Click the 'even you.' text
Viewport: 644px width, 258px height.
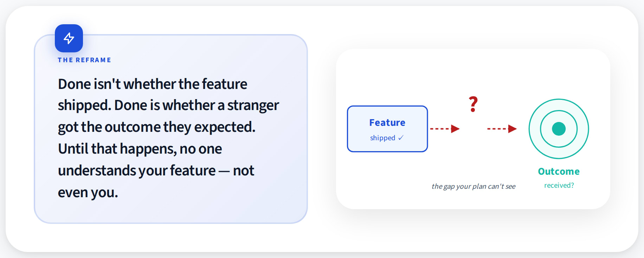(88, 192)
